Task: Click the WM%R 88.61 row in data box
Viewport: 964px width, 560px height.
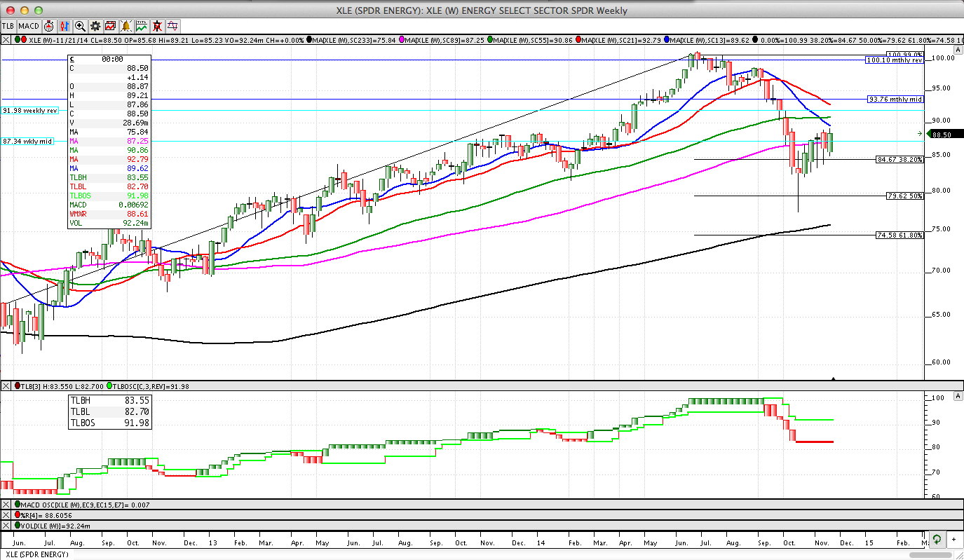Action: coord(108,214)
